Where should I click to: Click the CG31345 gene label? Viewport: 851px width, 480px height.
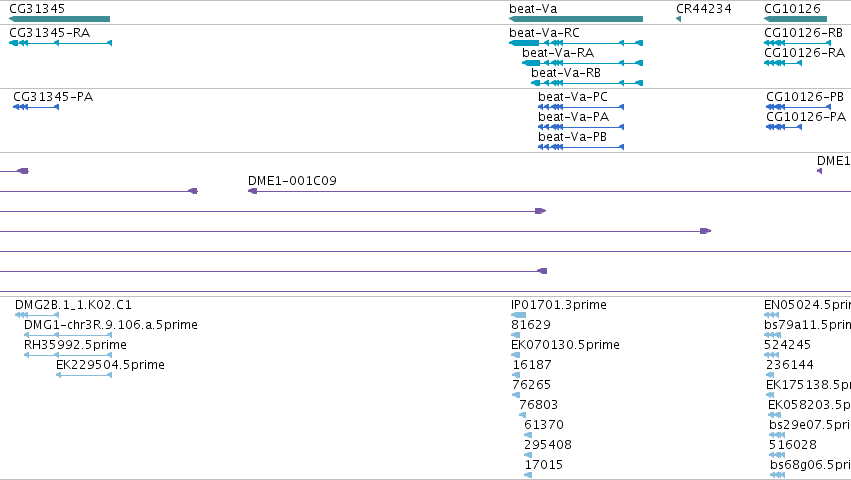tap(37, 9)
